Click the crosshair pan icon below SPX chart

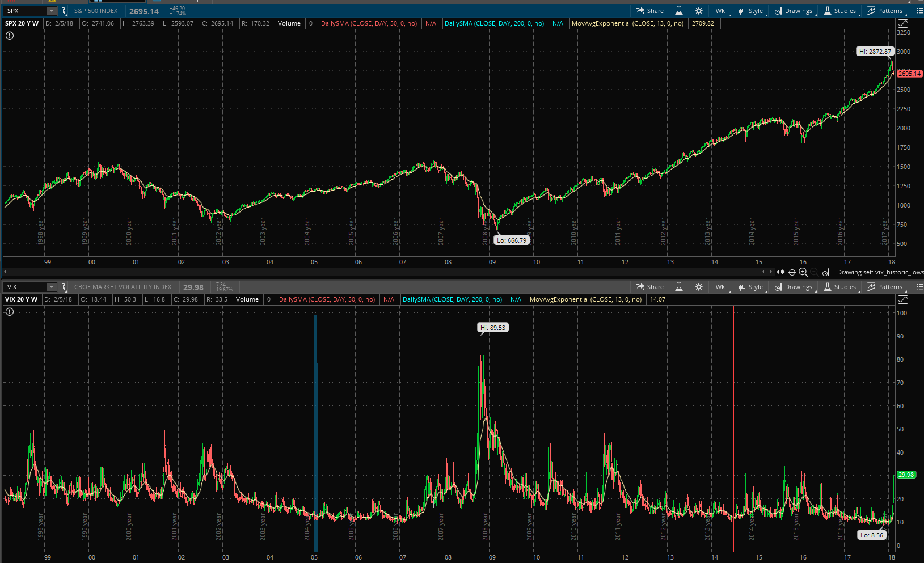click(792, 272)
